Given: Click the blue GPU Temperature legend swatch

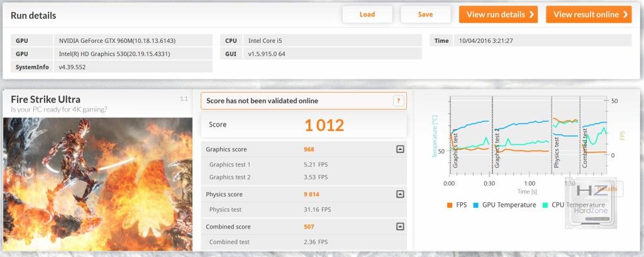Looking at the screenshot, I should [475, 205].
